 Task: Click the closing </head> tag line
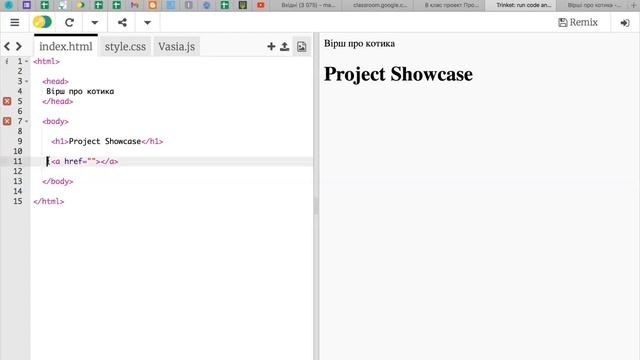(x=58, y=101)
